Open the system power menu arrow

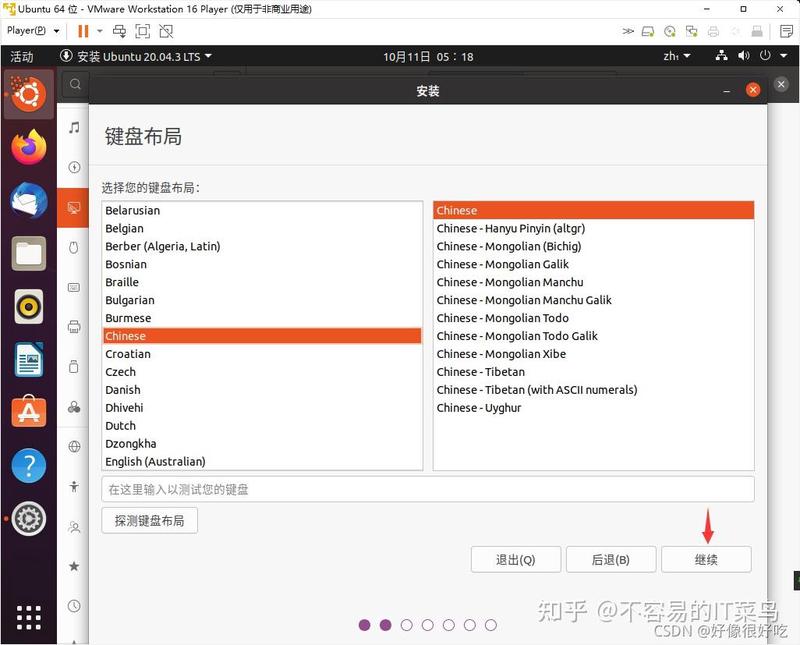click(x=783, y=56)
